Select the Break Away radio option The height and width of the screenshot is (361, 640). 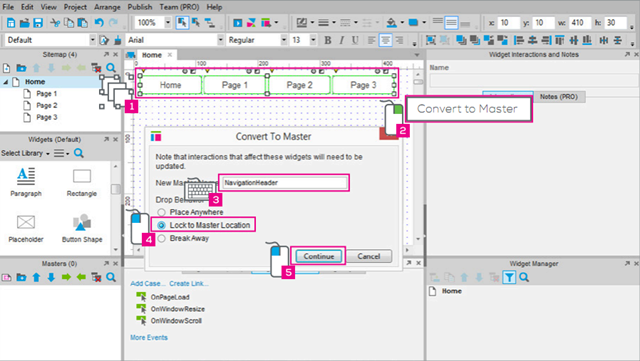click(162, 238)
